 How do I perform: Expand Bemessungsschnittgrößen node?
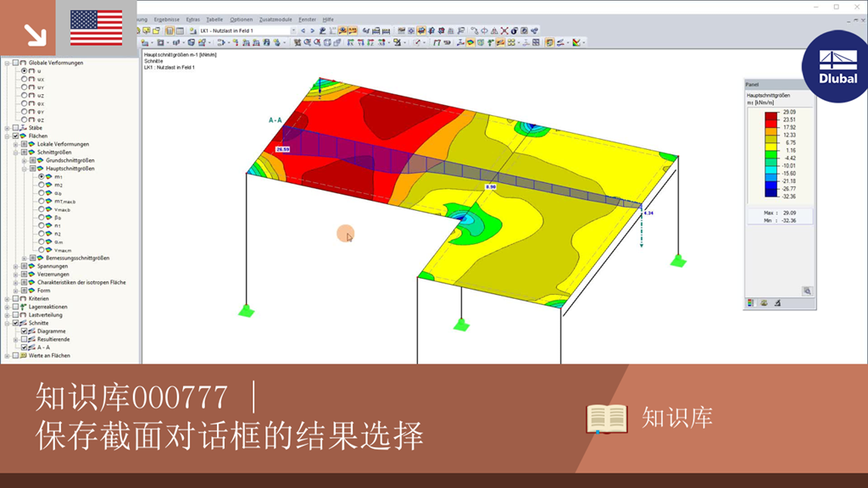click(x=25, y=258)
